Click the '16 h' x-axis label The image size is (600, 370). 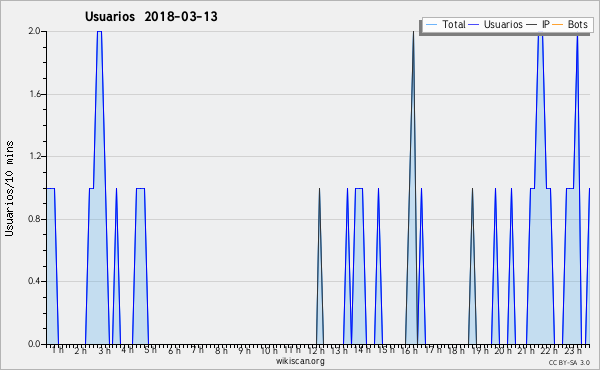tap(409, 350)
